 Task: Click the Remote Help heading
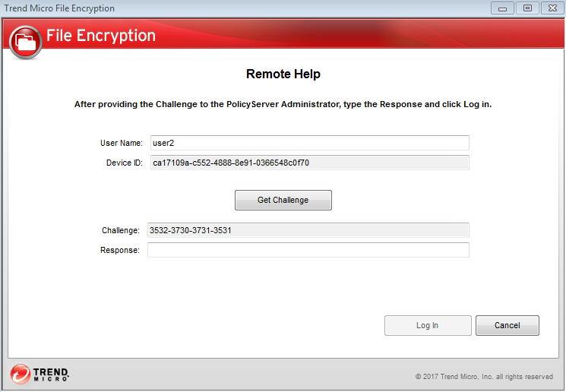[283, 74]
